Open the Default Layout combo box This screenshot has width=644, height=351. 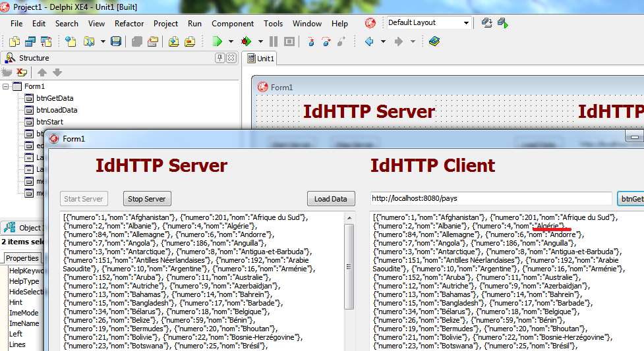tap(428, 22)
